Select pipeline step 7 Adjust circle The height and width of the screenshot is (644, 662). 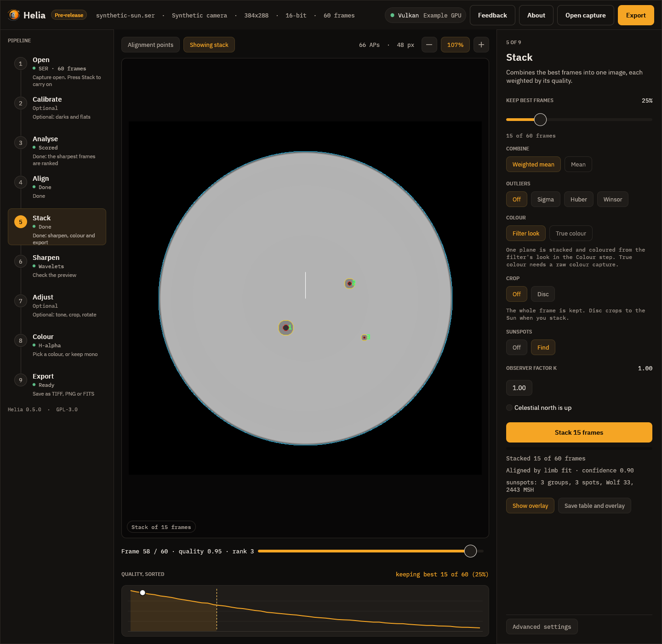point(20,301)
